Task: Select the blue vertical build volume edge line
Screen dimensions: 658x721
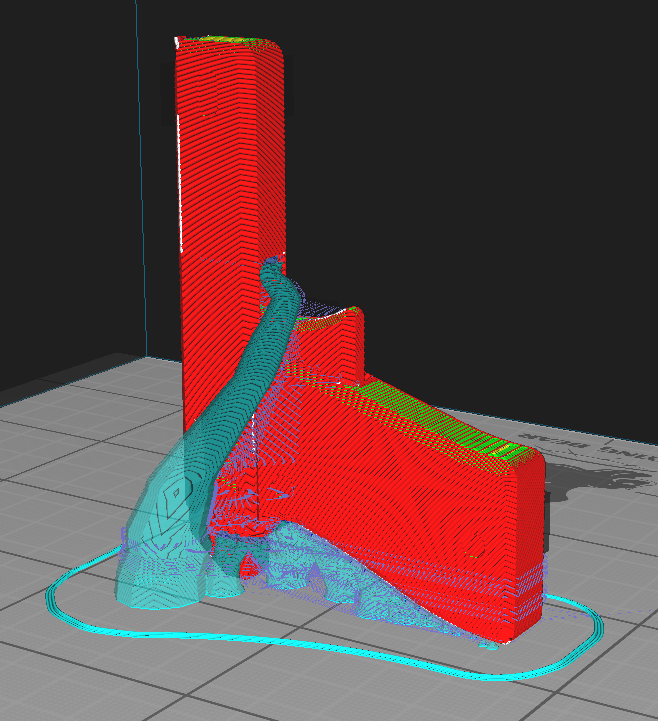Action: (x=142, y=179)
